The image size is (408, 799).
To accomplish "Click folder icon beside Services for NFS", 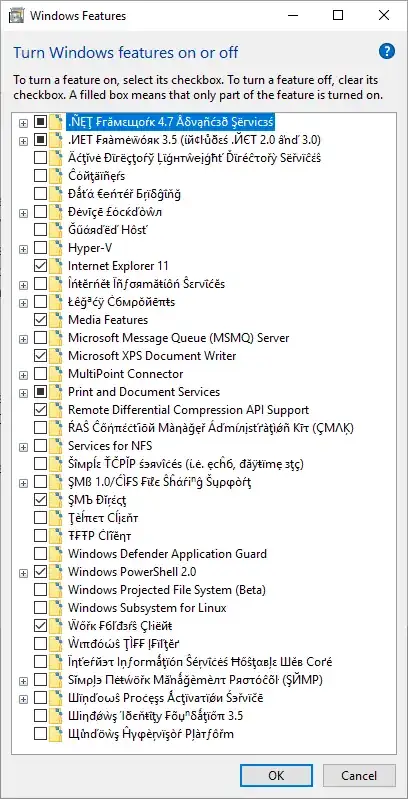I will 57,446.
